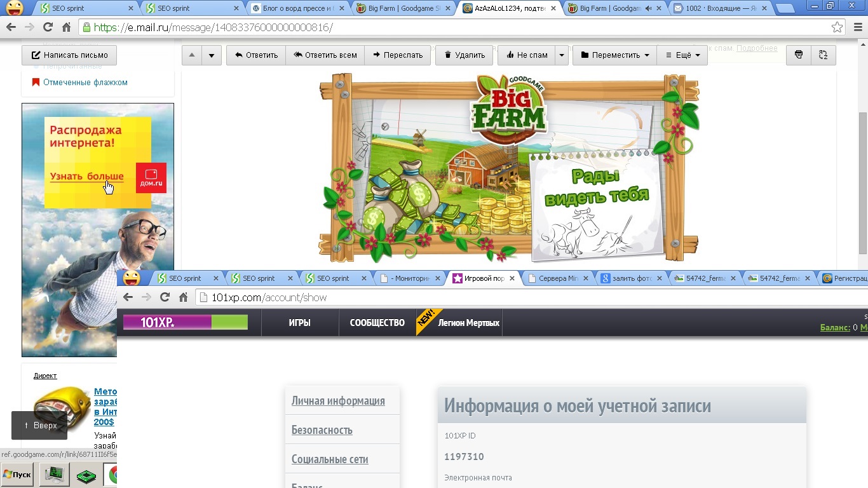Open the Пуск start button

click(17, 475)
